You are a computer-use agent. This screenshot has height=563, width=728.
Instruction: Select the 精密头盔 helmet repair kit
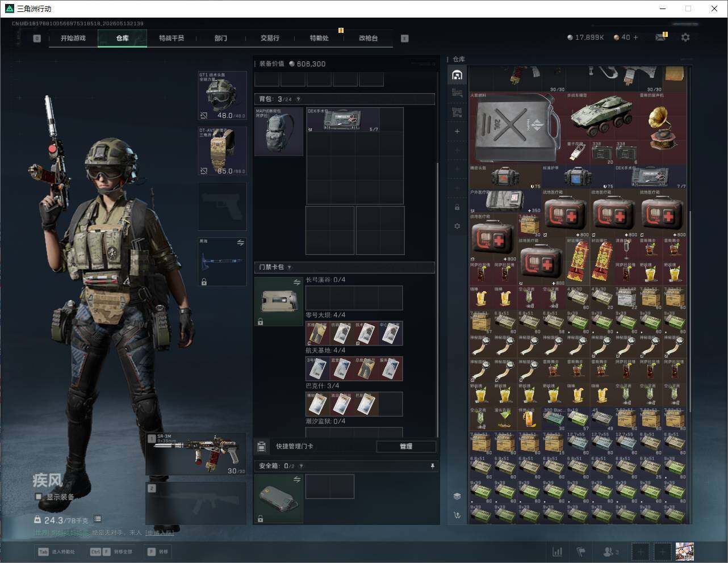pyautogui.click(x=505, y=177)
